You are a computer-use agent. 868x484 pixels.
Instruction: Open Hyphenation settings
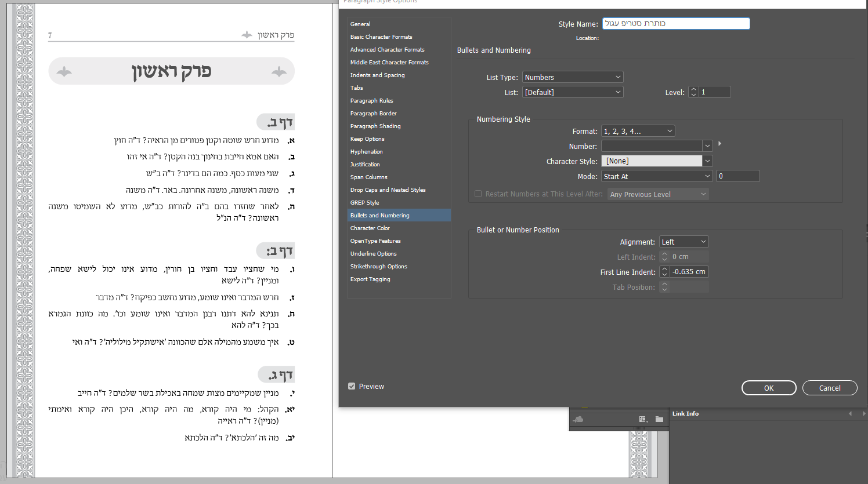click(399, 152)
